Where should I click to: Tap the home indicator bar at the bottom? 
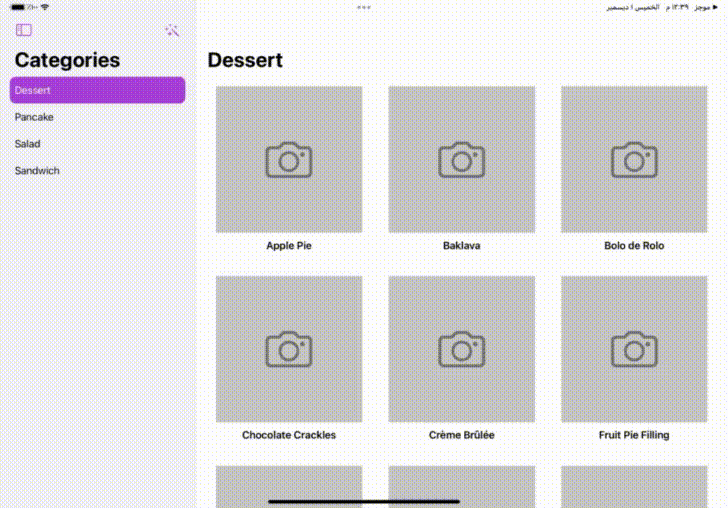[364, 501]
